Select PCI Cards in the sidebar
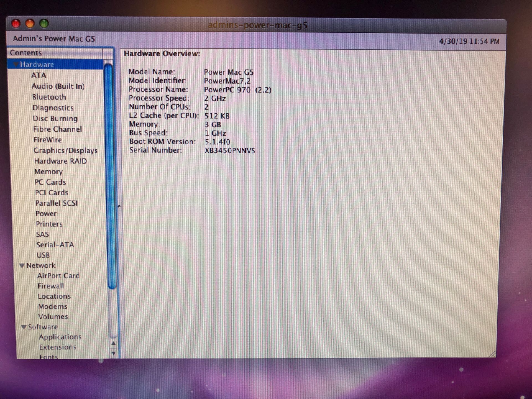Image resolution: width=532 pixels, height=399 pixels. 52,193
